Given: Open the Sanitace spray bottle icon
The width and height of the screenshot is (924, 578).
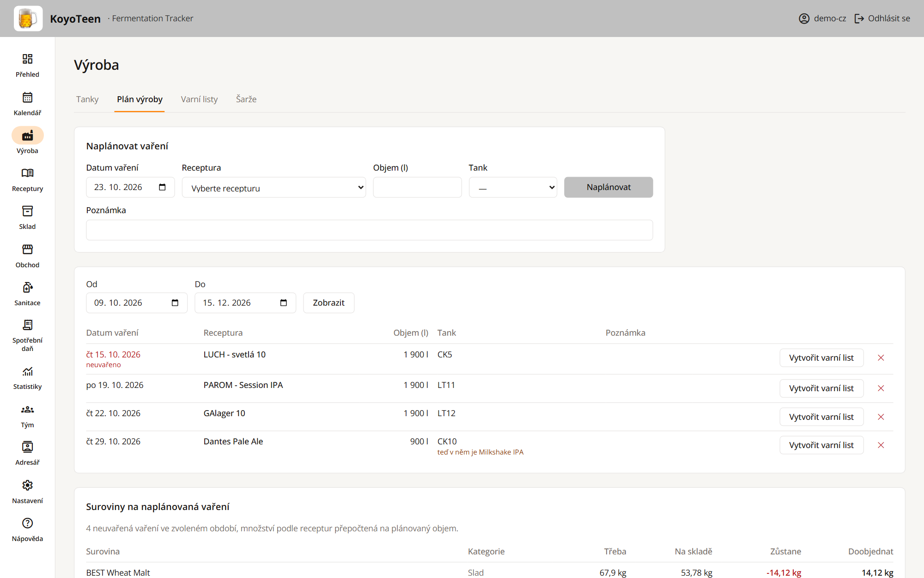Looking at the screenshot, I should click(27, 287).
